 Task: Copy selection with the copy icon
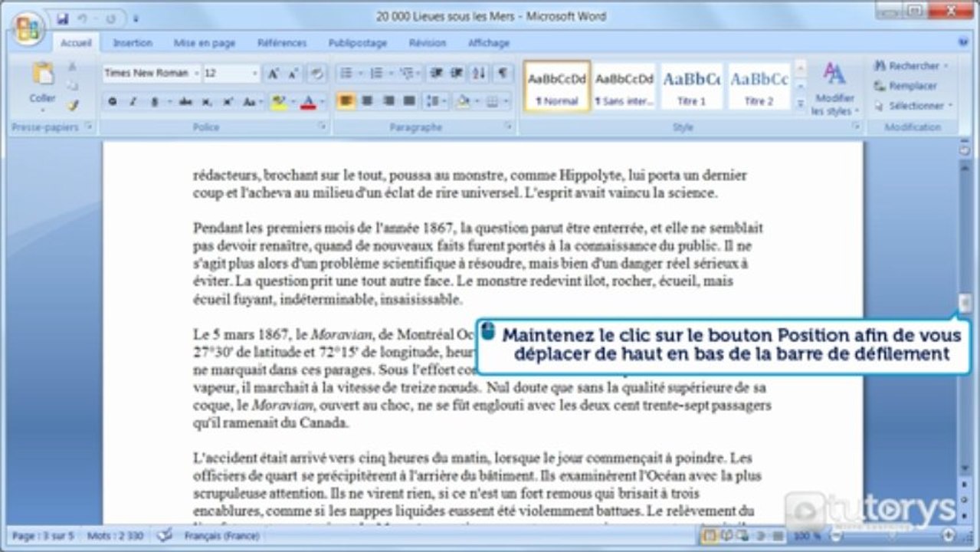[x=73, y=86]
